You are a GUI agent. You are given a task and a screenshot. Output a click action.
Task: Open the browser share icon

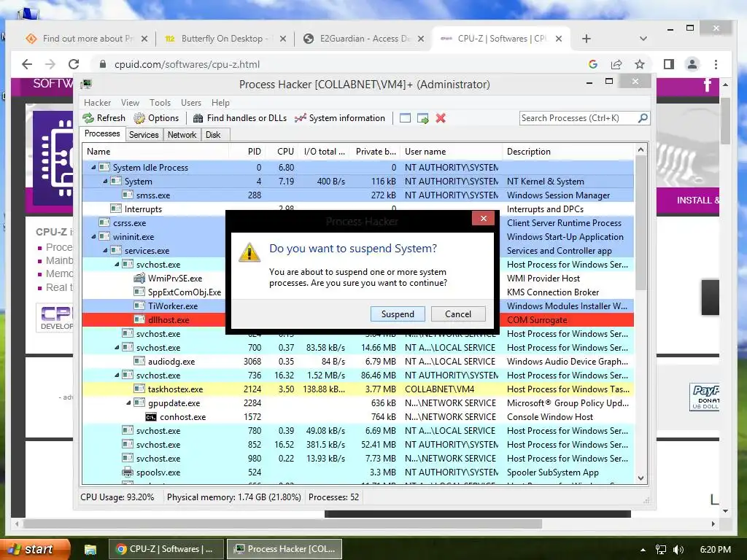point(616,64)
